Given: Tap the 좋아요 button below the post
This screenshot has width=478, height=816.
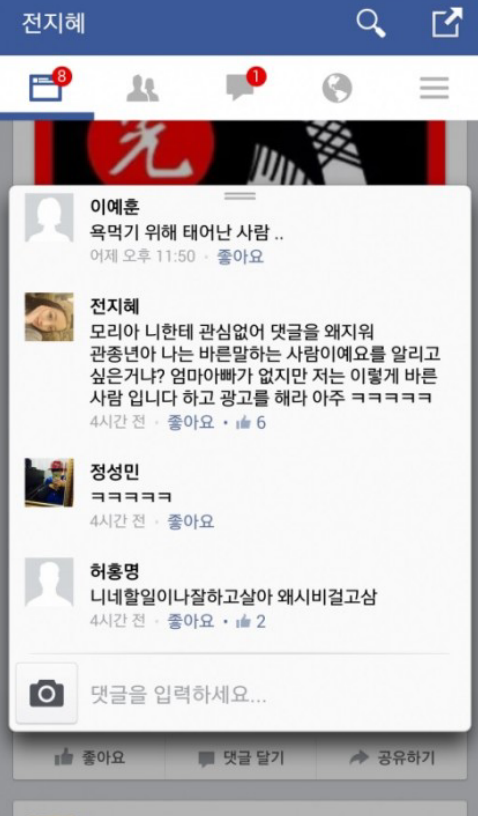Looking at the screenshot, I should click(x=89, y=758).
